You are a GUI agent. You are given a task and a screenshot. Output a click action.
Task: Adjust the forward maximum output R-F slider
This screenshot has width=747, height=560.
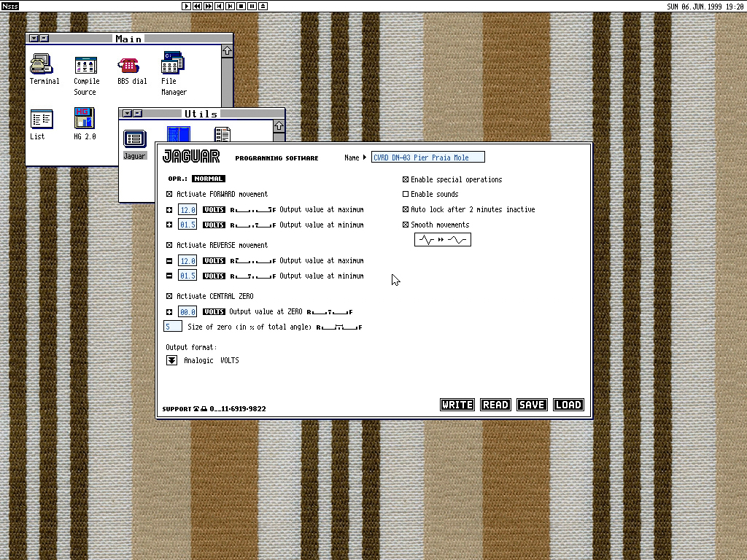253,210
